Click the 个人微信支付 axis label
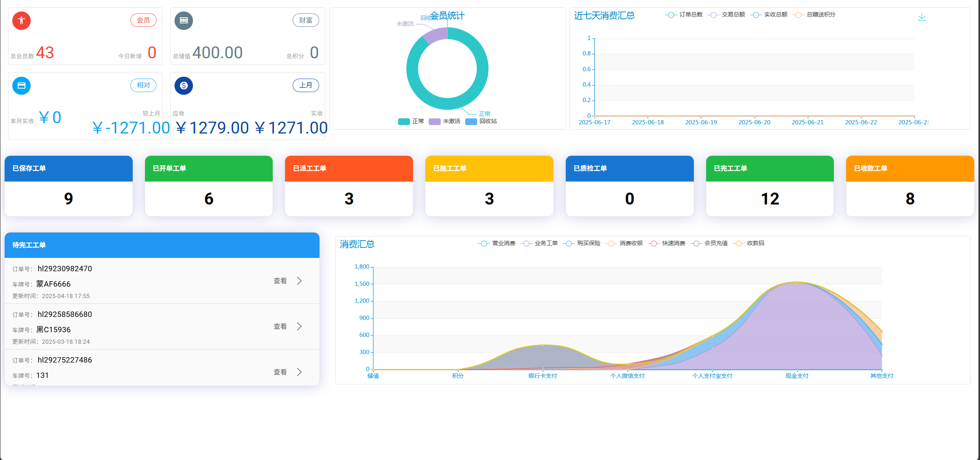The image size is (980, 460). point(628,376)
